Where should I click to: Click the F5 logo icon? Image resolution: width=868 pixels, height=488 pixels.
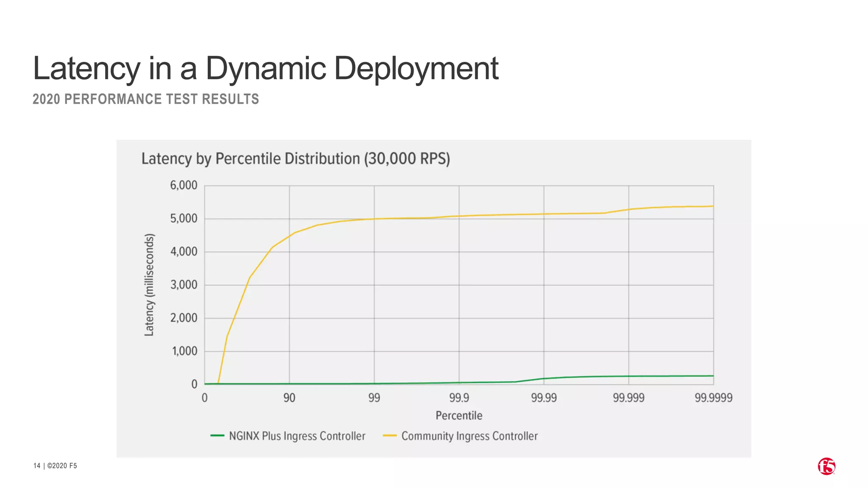coord(826,466)
